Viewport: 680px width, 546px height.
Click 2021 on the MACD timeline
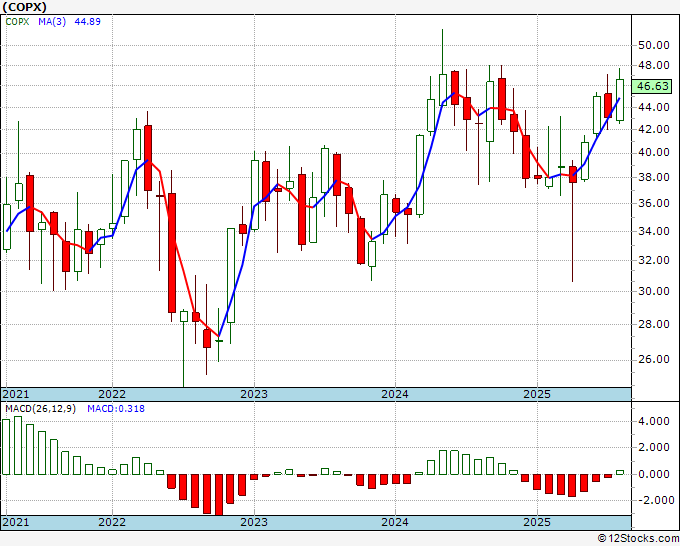point(16,522)
